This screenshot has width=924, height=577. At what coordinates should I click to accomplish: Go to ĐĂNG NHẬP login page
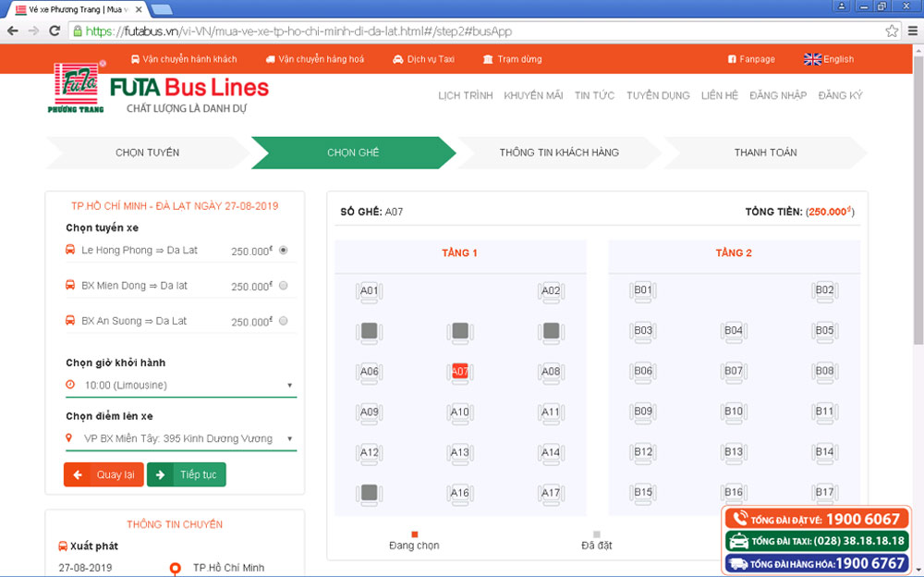[x=778, y=95]
